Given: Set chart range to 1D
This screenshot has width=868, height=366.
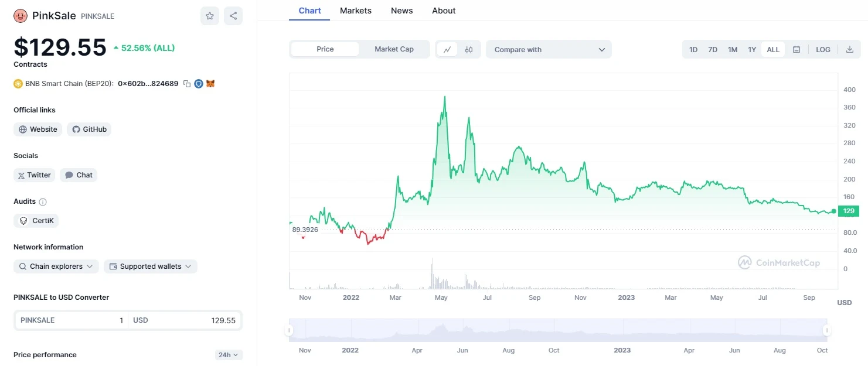Looking at the screenshot, I should (693, 50).
